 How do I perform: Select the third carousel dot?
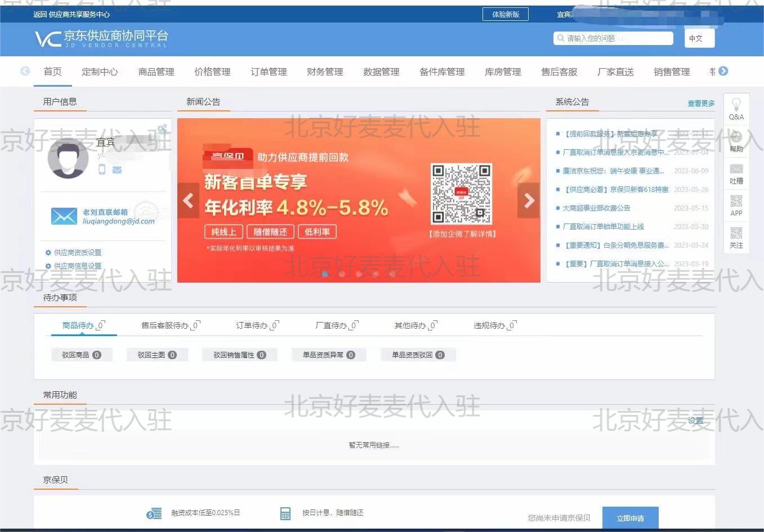(359, 274)
